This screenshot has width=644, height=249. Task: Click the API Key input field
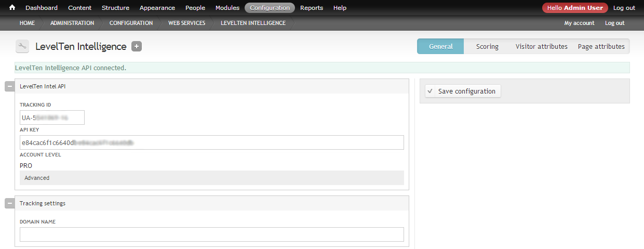pyautogui.click(x=212, y=142)
